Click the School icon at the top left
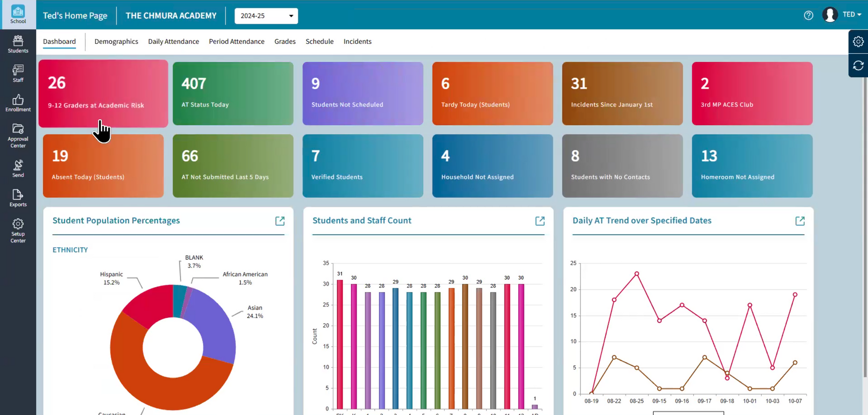This screenshot has height=415, width=868. [18, 14]
